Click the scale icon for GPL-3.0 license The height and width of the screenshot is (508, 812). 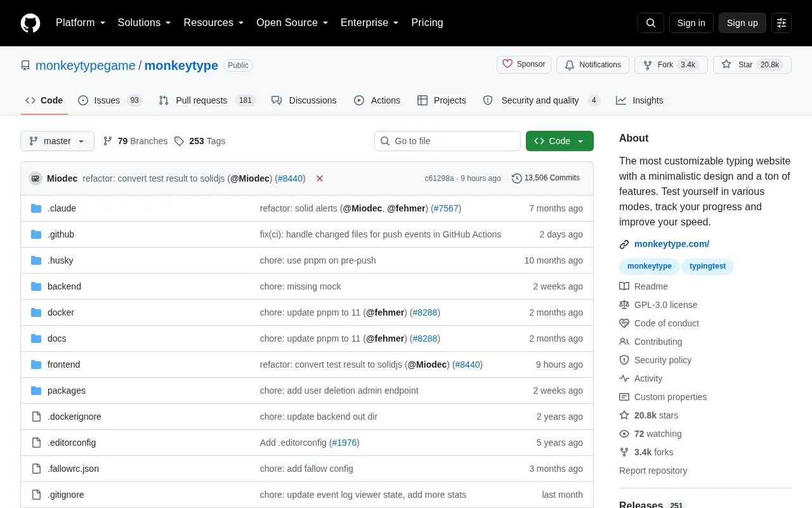click(x=624, y=305)
